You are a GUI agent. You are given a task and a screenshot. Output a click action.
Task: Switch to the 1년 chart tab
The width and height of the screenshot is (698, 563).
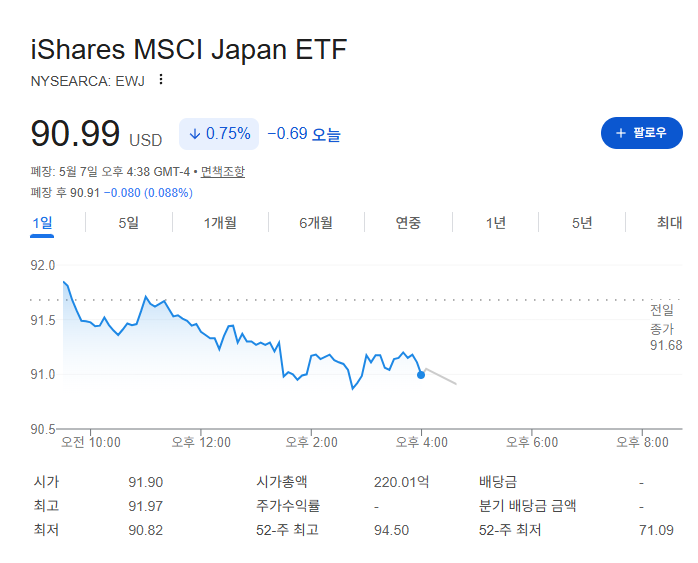495,223
